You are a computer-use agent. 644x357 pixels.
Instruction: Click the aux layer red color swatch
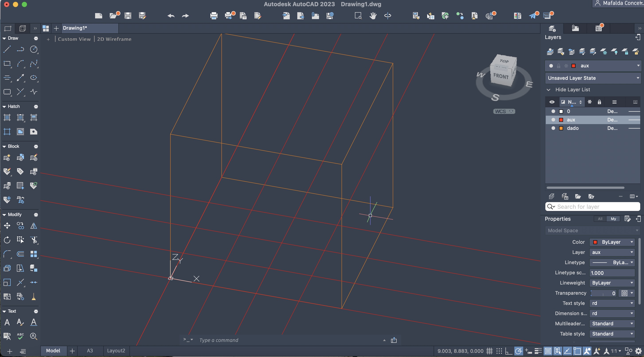(561, 120)
